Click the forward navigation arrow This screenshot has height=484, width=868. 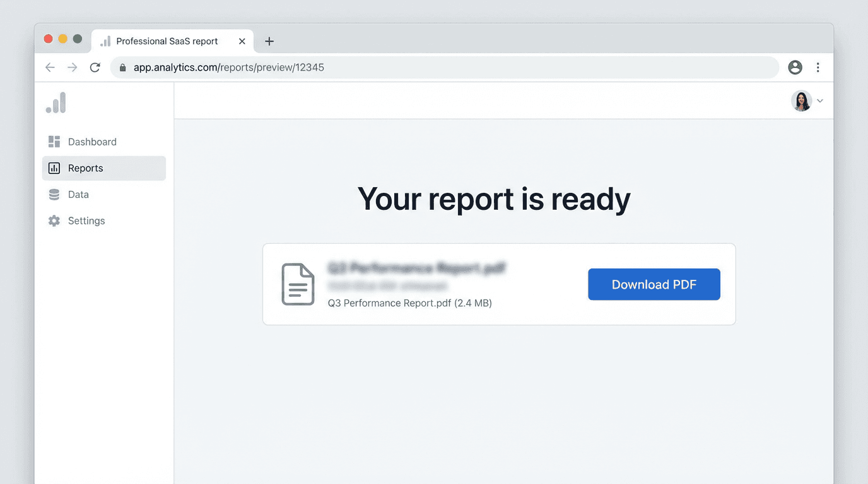click(73, 67)
